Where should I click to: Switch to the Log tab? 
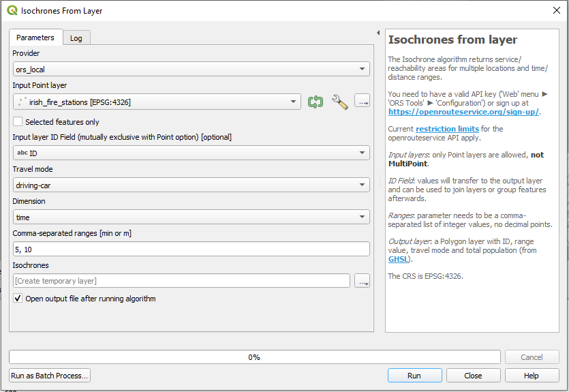click(76, 38)
